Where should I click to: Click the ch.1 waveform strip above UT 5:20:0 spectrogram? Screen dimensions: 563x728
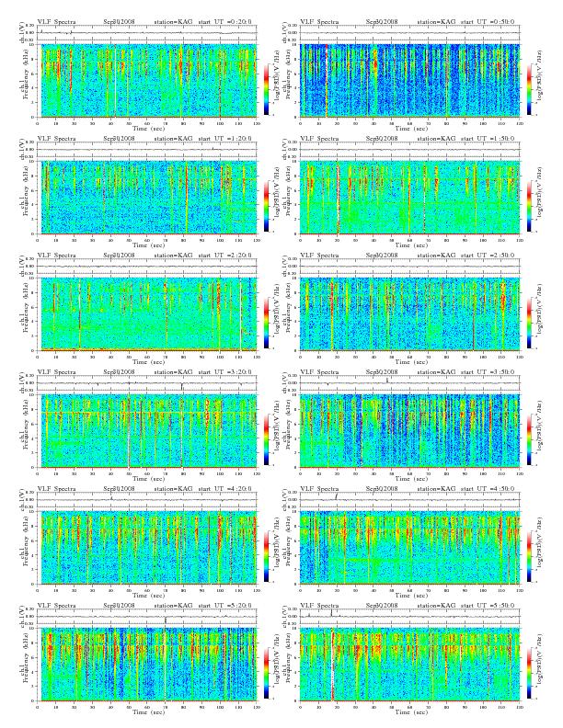(147, 617)
